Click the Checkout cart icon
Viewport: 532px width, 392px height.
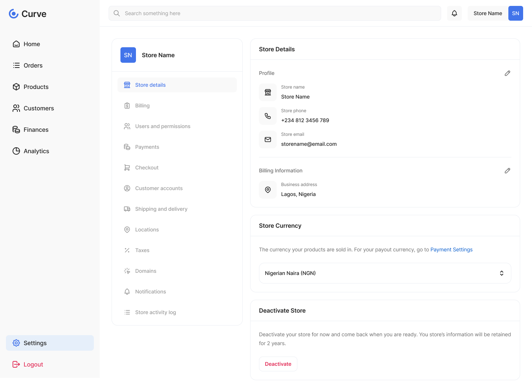127,168
